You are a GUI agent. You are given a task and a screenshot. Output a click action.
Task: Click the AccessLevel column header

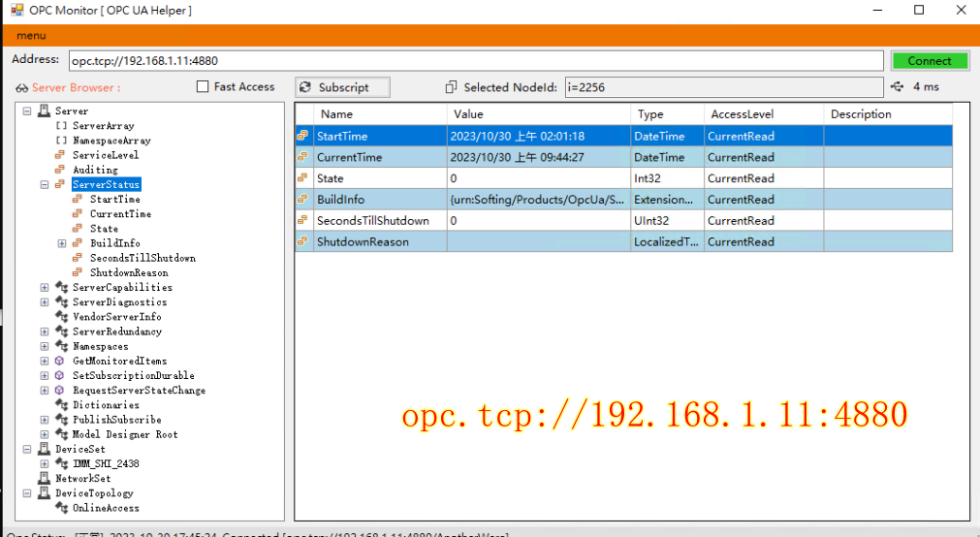[x=764, y=113]
